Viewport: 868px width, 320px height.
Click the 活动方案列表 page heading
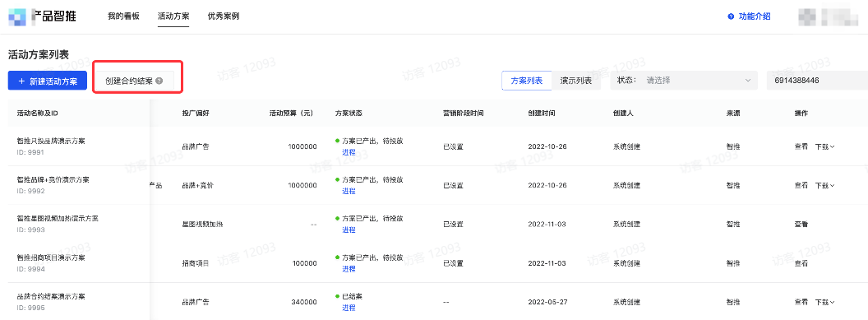38,54
